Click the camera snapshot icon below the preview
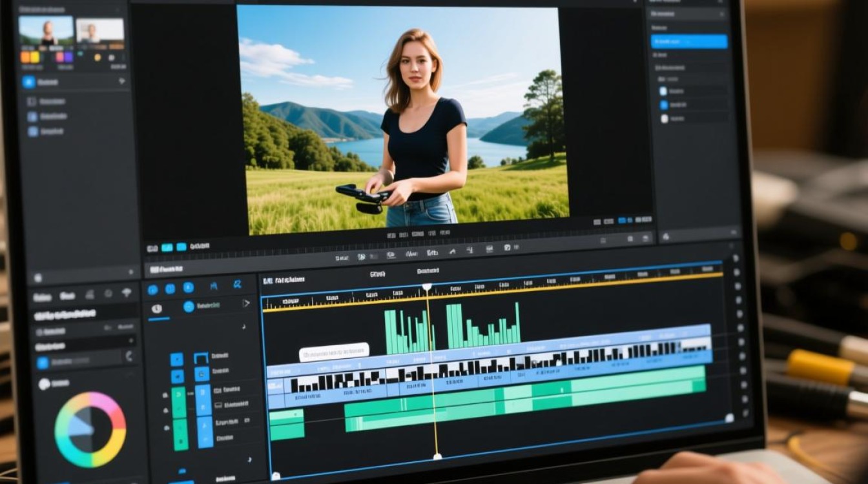868x484 pixels. click(507, 248)
